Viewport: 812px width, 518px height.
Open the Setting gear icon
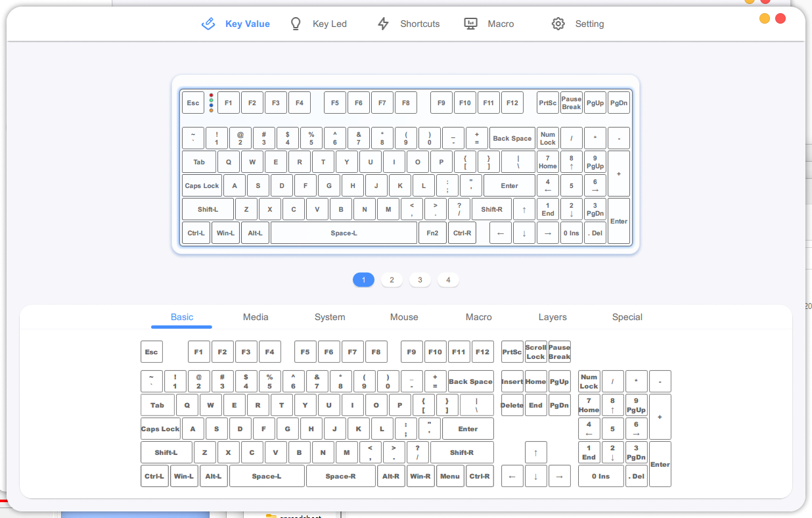558,24
